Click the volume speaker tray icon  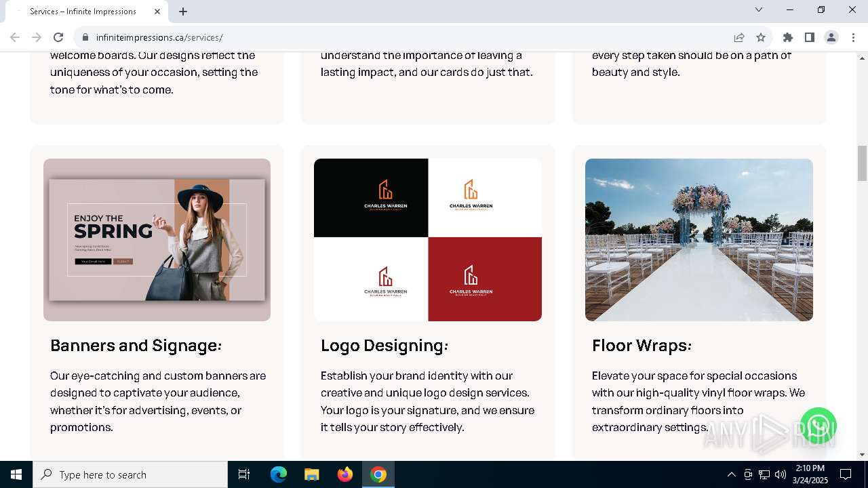pyautogui.click(x=781, y=474)
